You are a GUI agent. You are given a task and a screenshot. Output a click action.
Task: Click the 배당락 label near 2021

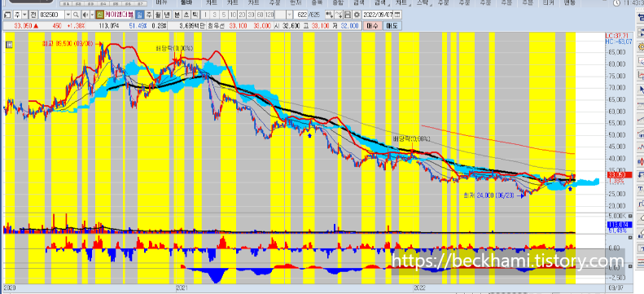(174, 48)
